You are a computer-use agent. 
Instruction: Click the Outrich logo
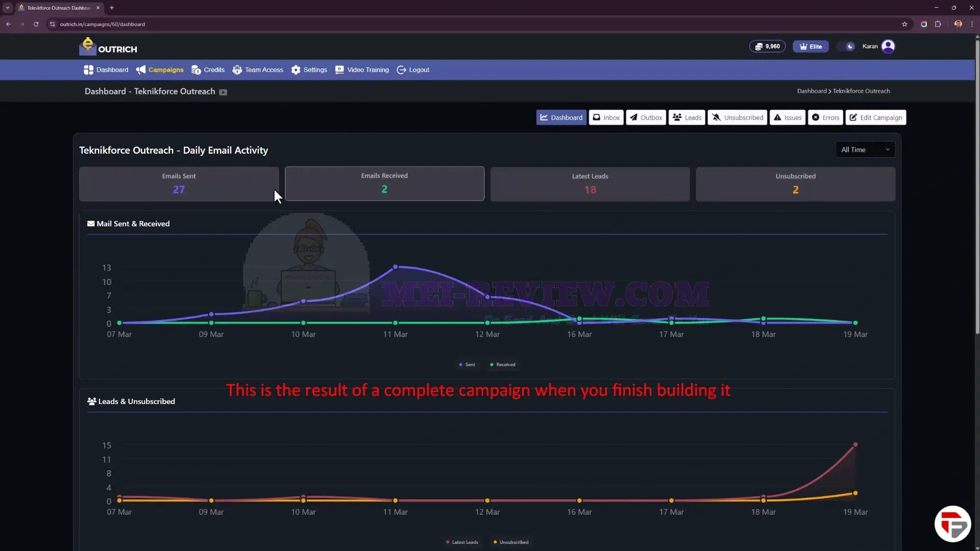[108, 46]
